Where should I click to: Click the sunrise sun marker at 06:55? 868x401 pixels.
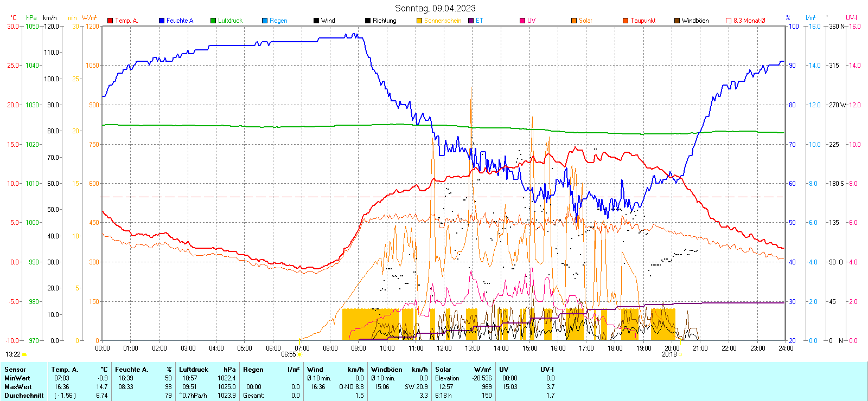300,355
